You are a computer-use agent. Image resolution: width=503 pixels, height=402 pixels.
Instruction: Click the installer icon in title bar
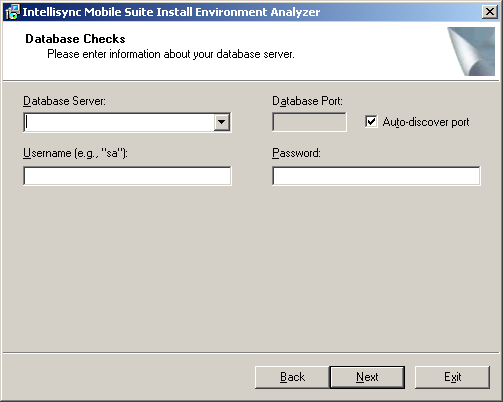coord(13,12)
